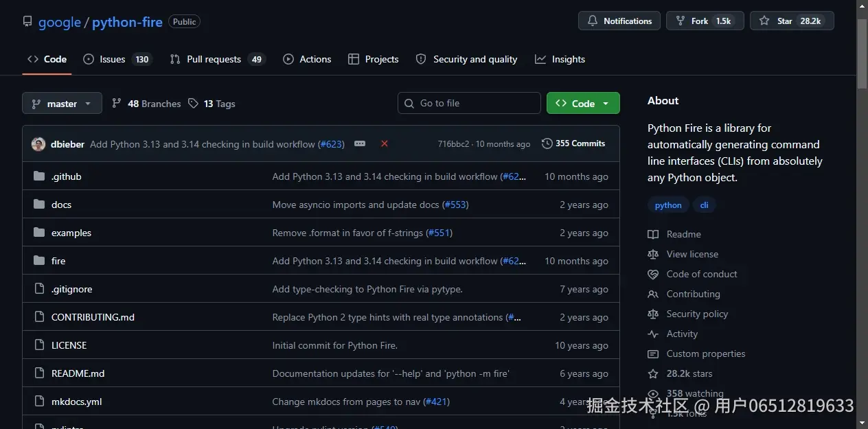Viewport: 868px width, 429px height.
Task: Open dbieber author link
Action: tap(68, 144)
